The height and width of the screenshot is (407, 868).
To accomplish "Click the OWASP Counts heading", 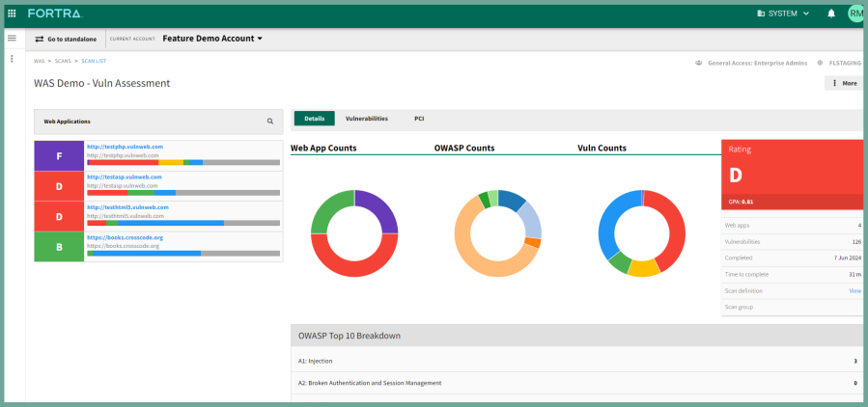I will tap(464, 149).
